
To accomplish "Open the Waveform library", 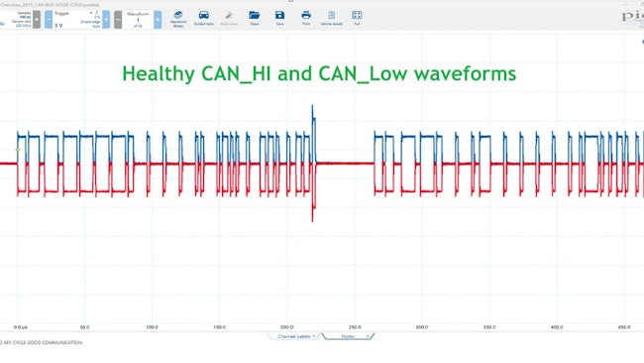I will pyautogui.click(x=178, y=19).
